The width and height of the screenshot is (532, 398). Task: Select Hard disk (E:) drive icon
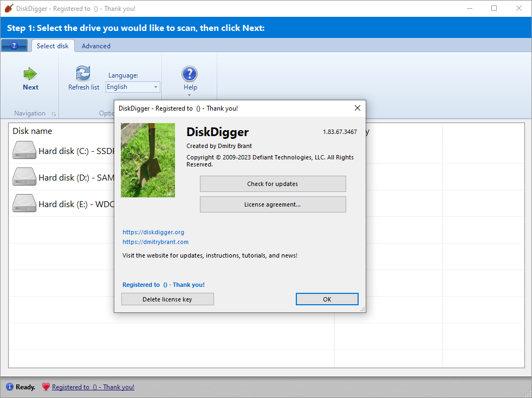pyautogui.click(x=24, y=203)
